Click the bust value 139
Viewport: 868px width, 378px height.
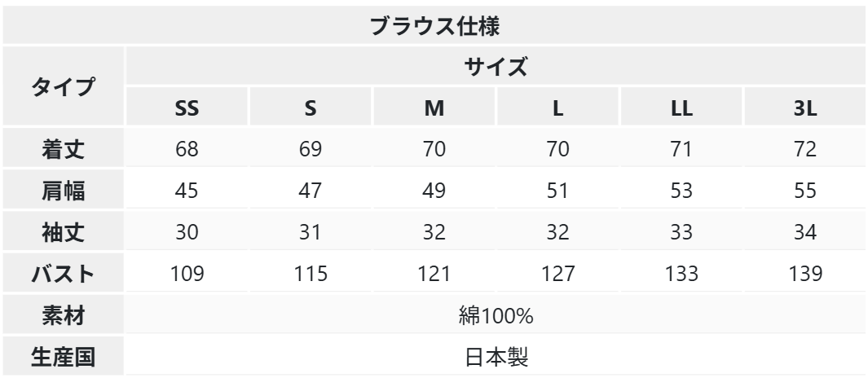point(805,274)
